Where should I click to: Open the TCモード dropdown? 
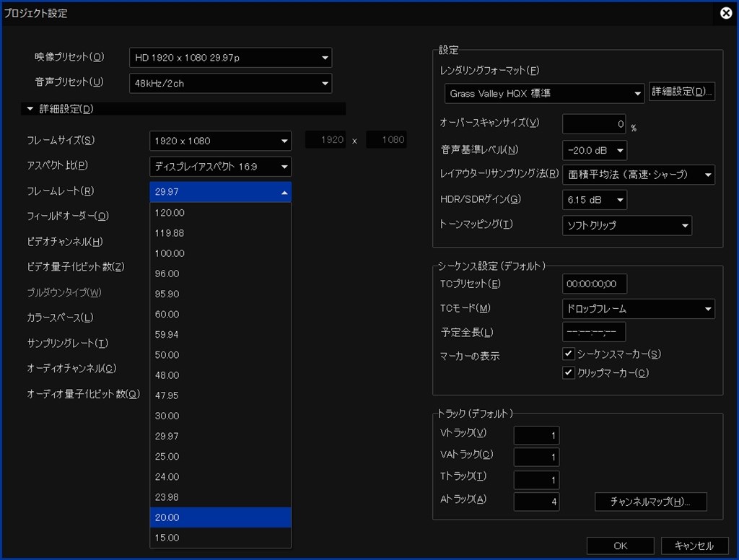(638, 309)
